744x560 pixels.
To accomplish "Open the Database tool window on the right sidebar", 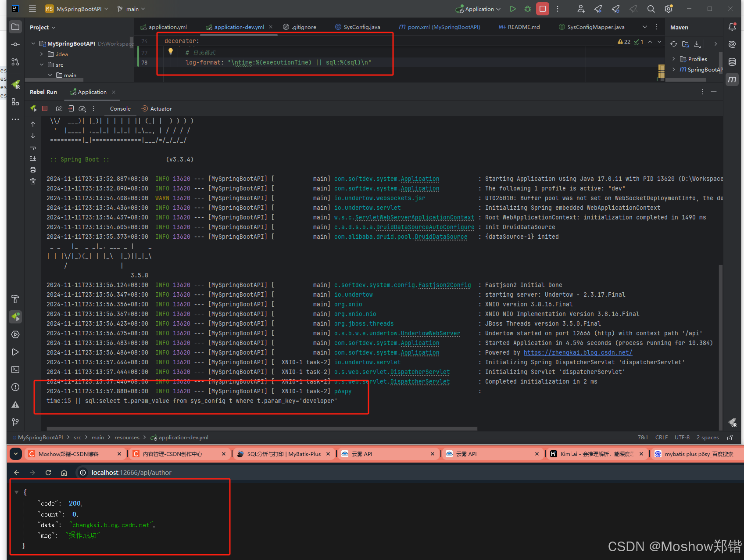I will (732, 62).
